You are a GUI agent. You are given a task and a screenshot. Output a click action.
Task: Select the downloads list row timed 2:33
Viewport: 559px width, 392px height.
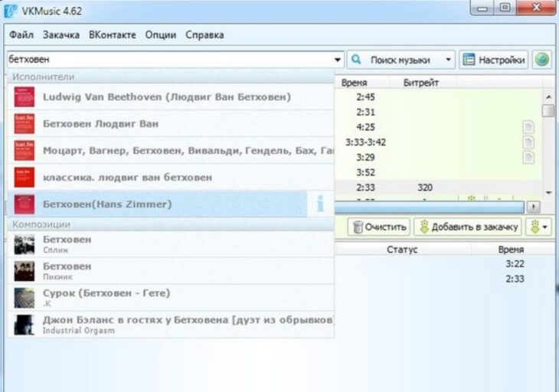[444, 279]
